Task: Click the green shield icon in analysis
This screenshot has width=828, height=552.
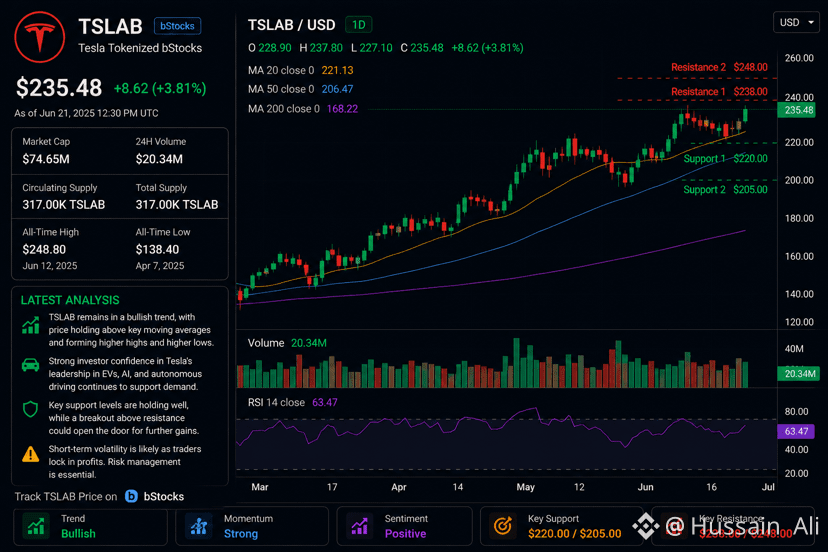Action: pos(31,409)
